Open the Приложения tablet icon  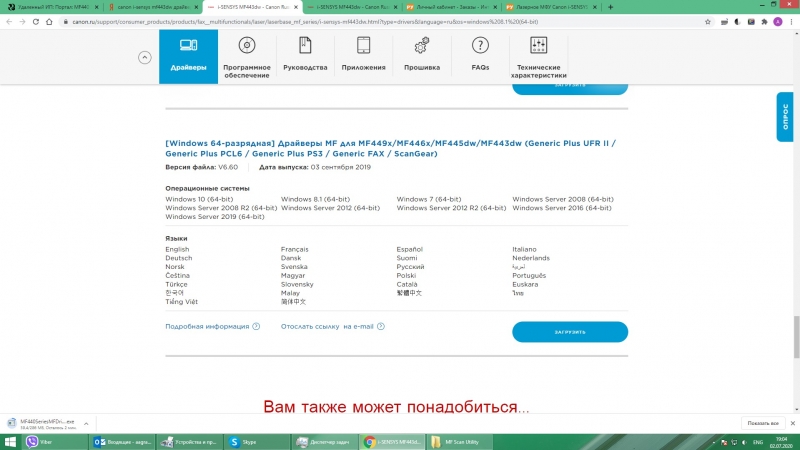point(363,46)
